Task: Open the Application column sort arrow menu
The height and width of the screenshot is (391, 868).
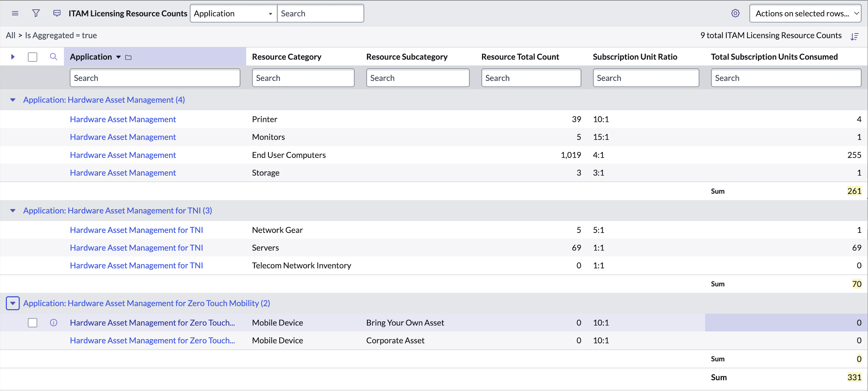Action: 119,57
